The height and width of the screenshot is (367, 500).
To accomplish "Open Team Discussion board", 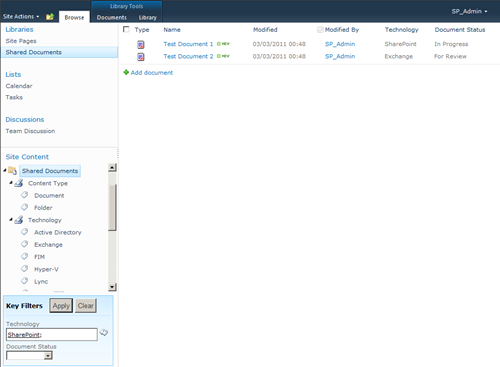I will [x=30, y=131].
